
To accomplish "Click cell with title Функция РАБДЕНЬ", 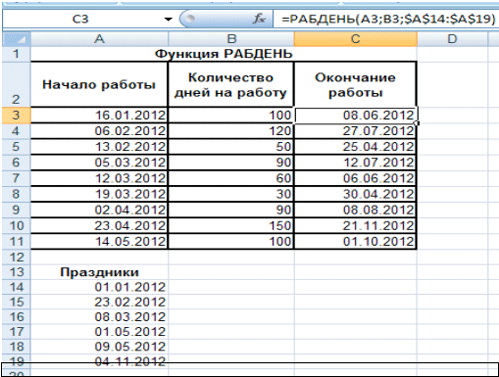I will [224, 54].
